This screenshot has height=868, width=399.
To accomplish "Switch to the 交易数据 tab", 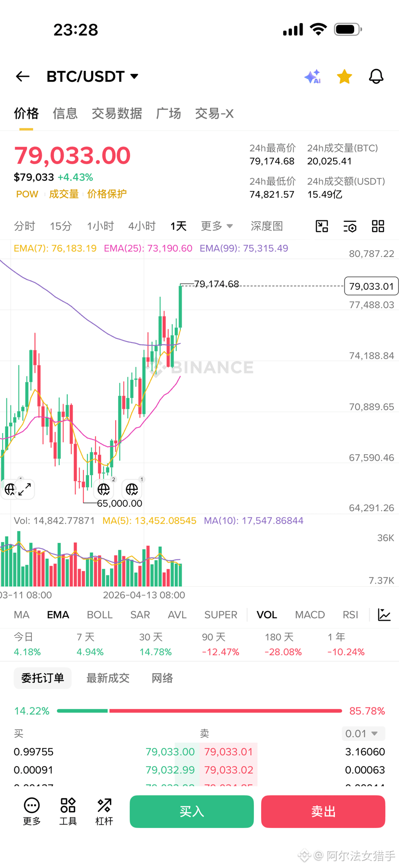I will [117, 113].
